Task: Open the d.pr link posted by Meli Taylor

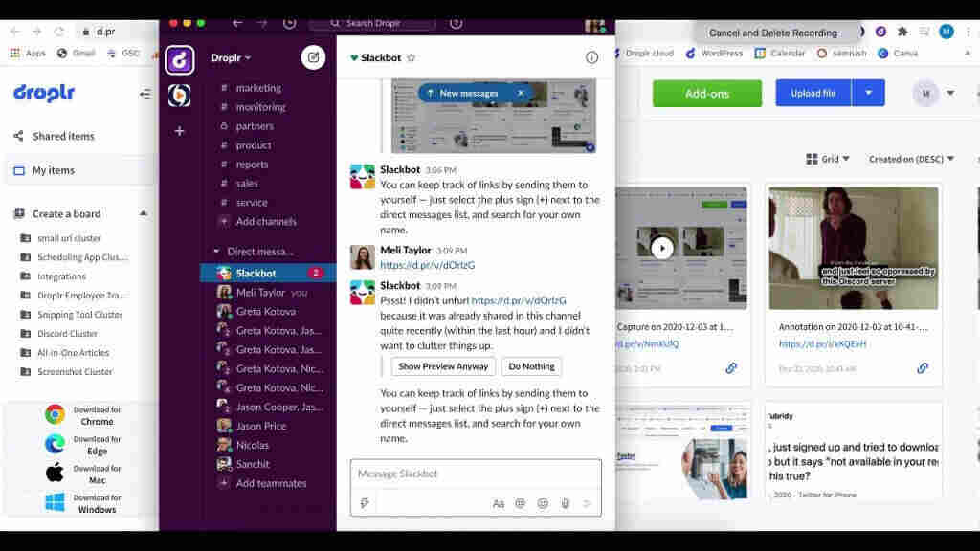Action: [428, 265]
